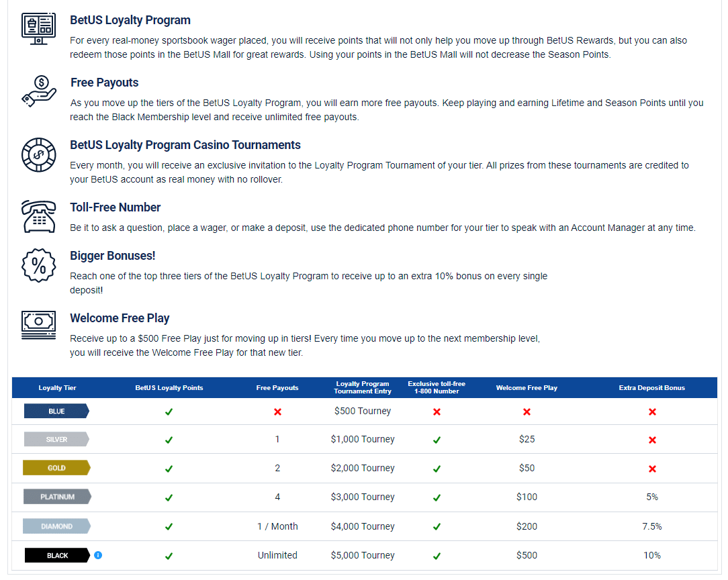Viewport: 728px width, 580px height.
Task: Click the Blue tier loyalty points checkmark
Action: (169, 412)
